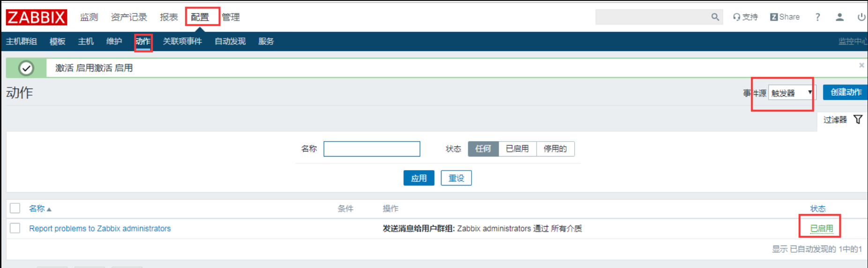
Task: Go to 主机 submenu
Action: click(86, 41)
